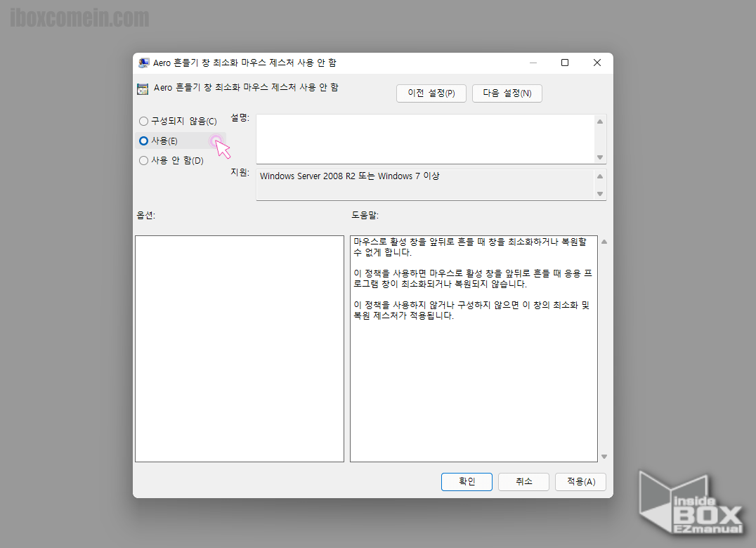Select the 구성되지 않음(C) radio option
Screen dimensions: 756x548
click(144, 122)
